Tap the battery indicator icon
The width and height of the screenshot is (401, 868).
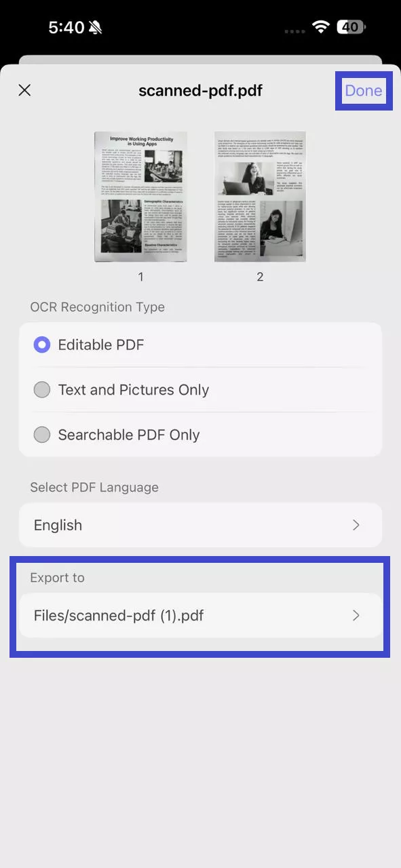[x=351, y=27]
